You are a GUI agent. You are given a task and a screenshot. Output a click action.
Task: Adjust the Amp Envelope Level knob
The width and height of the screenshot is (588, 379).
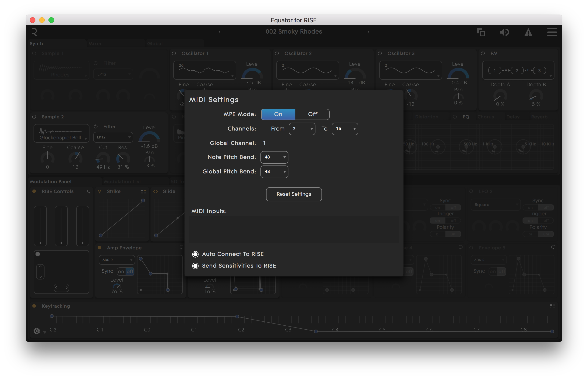[x=117, y=286]
